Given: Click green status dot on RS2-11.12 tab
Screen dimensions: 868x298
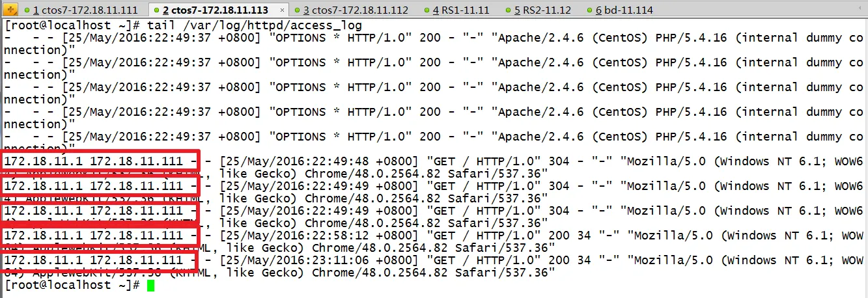Looking at the screenshot, I should (x=507, y=11).
